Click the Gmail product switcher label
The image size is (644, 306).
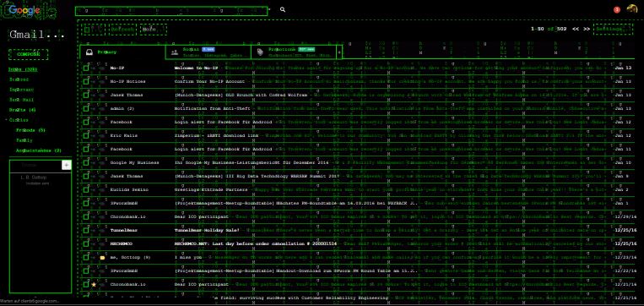37,35
